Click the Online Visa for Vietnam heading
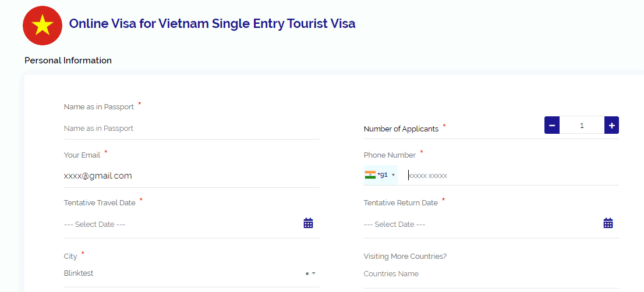 pyautogui.click(x=212, y=24)
